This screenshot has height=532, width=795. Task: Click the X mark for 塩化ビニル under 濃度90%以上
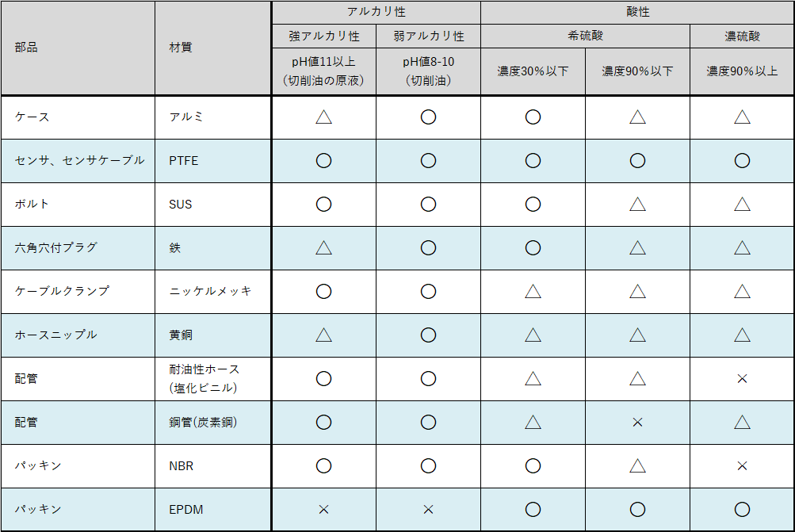point(742,378)
